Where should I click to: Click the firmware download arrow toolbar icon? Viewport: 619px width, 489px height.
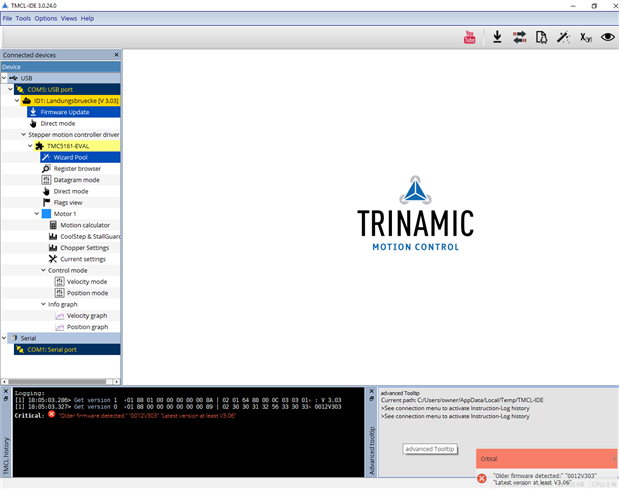click(x=497, y=37)
